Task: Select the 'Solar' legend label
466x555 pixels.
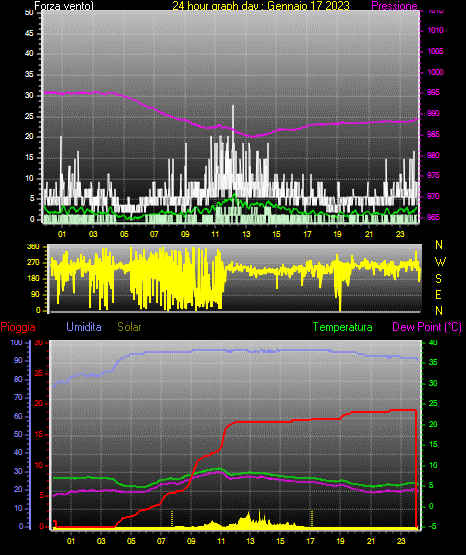Action: pos(130,327)
